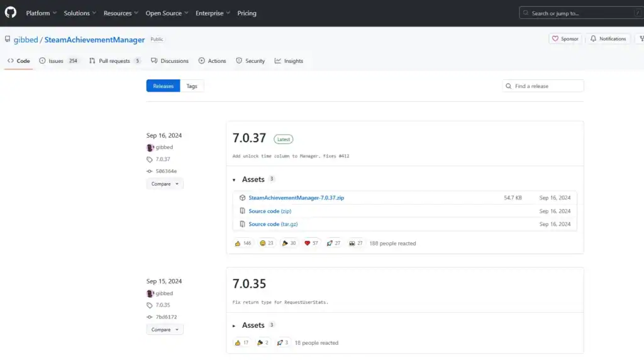Viewport: 644px width, 360px height.
Task: Click the rocket reaction on release 7.0.37
Action: (333, 243)
